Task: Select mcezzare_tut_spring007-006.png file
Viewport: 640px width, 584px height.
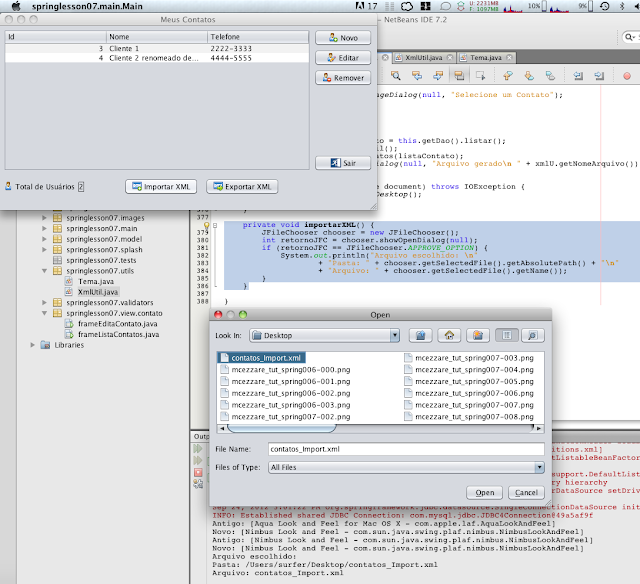Action: coord(469,393)
